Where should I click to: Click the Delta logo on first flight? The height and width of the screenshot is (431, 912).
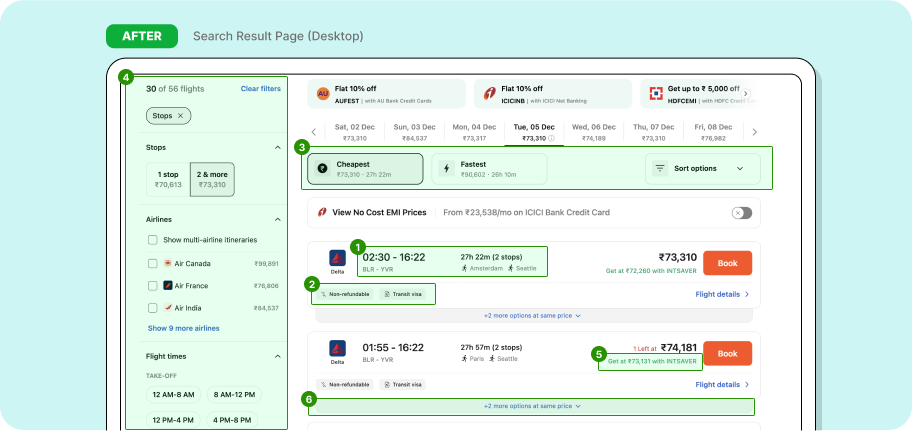338,259
